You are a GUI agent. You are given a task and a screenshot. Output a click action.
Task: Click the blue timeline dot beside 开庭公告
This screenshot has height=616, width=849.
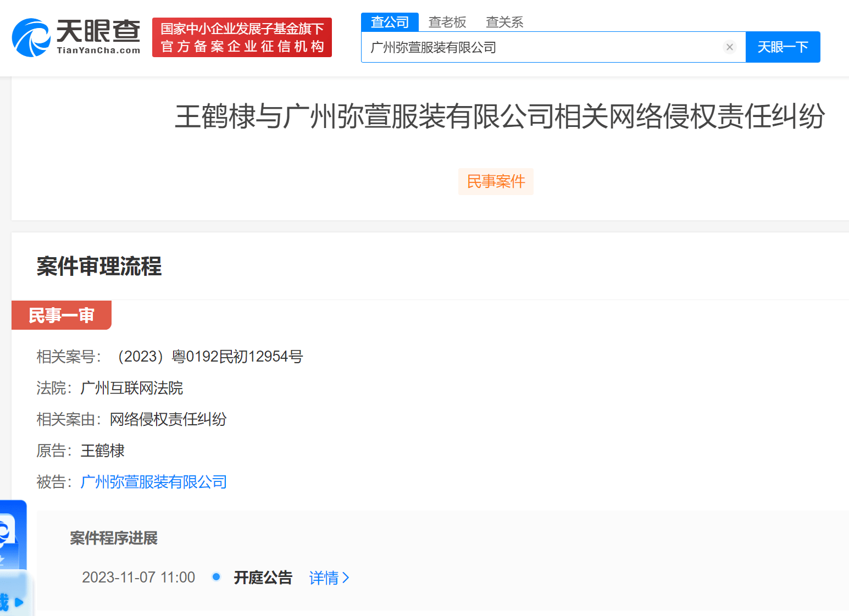[216, 577]
